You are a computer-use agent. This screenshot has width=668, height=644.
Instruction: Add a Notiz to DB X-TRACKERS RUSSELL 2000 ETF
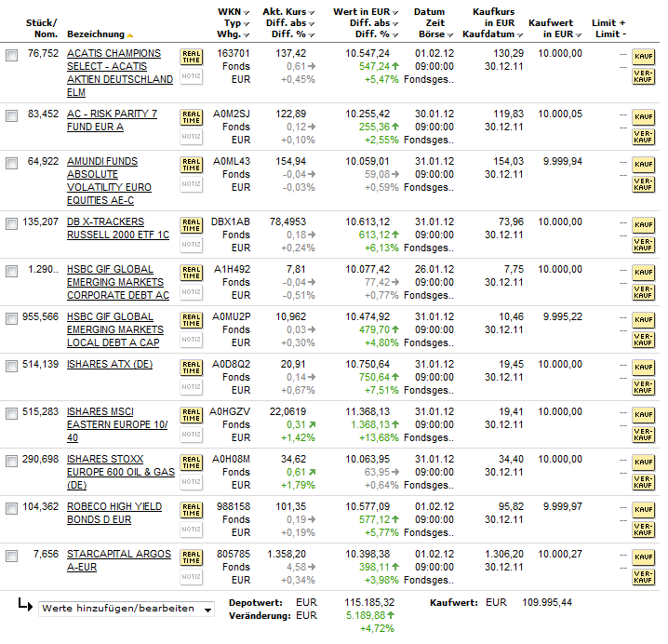click(192, 245)
